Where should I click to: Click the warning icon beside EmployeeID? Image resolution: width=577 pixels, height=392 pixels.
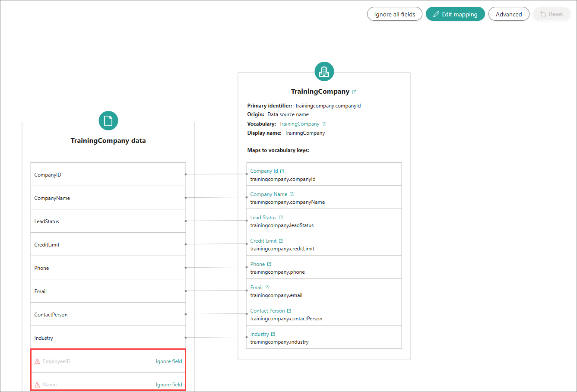(x=37, y=361)
